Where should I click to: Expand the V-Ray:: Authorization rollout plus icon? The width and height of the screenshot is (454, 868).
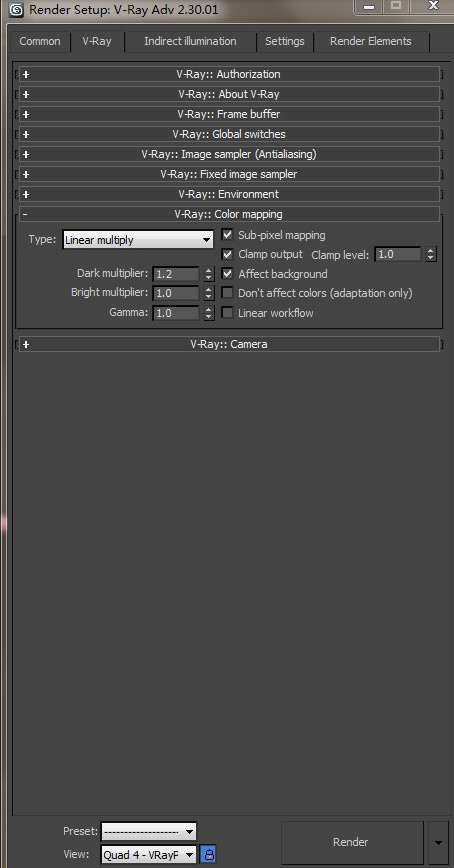click(25, 74)
